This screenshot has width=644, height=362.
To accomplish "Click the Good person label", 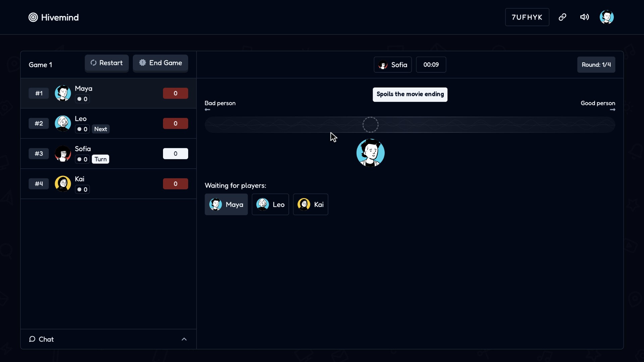I will point(598,103).
